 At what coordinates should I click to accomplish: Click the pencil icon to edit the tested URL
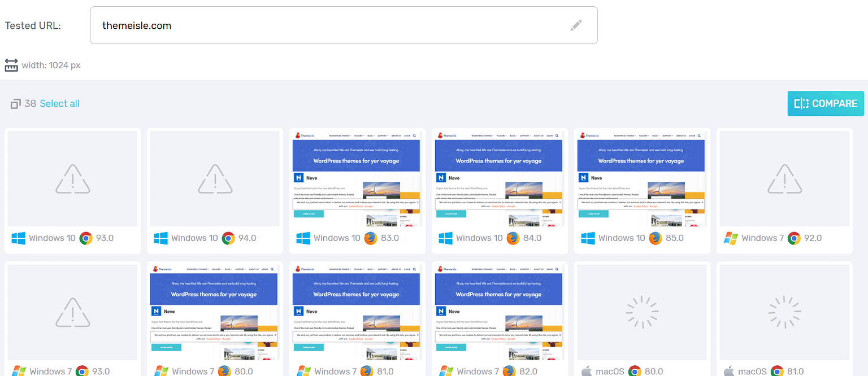coord(576,25)
